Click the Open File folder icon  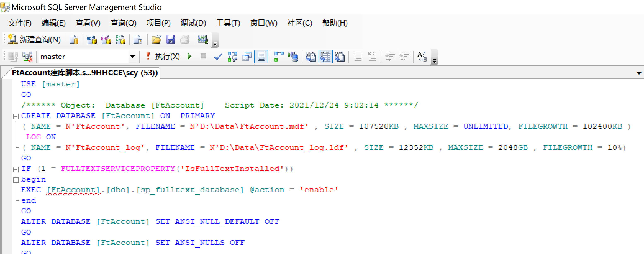[x=156, y=39]
